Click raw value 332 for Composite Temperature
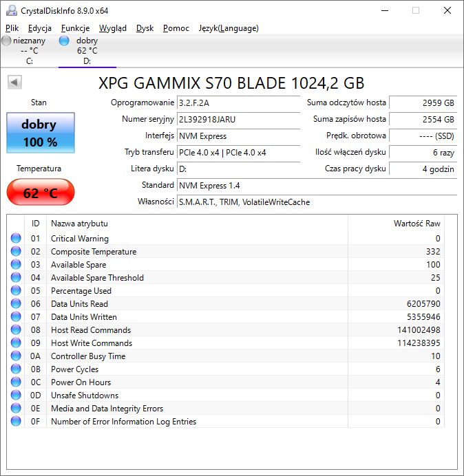Image resolution: width=464 pixels, height=476 pixels. click(433, 252)
